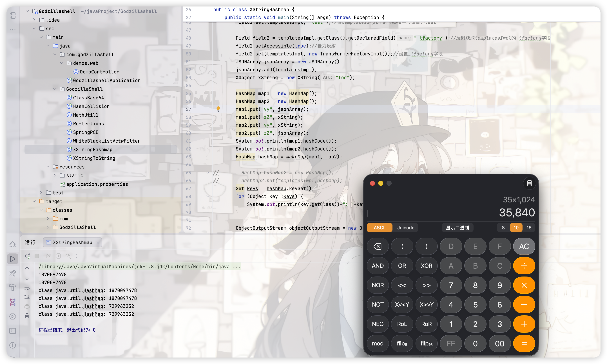
Task: Switch Calculator to base 16
Action: 529,228
